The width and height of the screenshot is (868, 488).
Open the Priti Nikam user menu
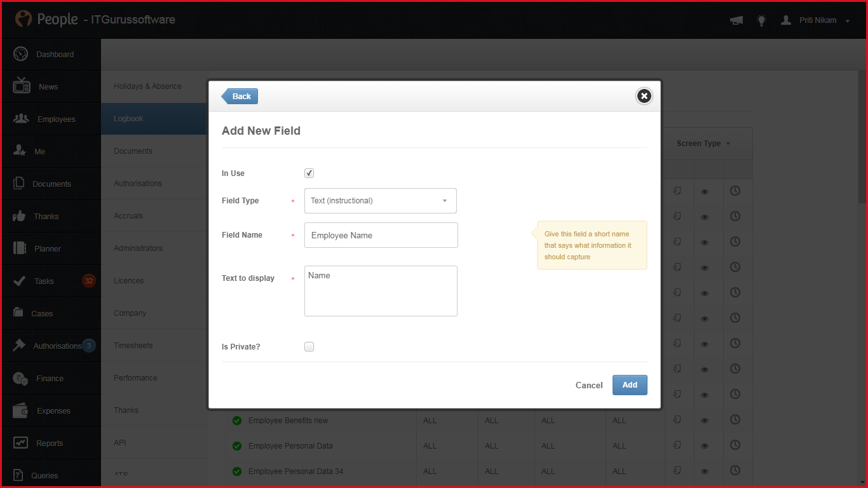(815, 20)
